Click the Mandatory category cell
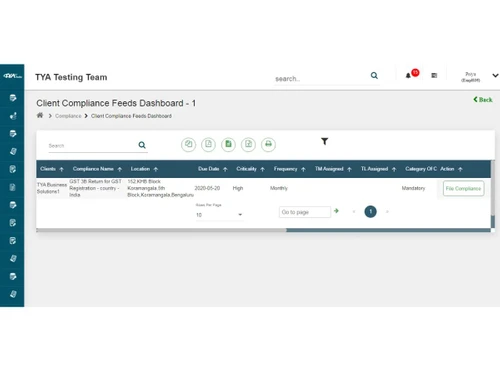The image size is (500, 375). pos(413,188)
